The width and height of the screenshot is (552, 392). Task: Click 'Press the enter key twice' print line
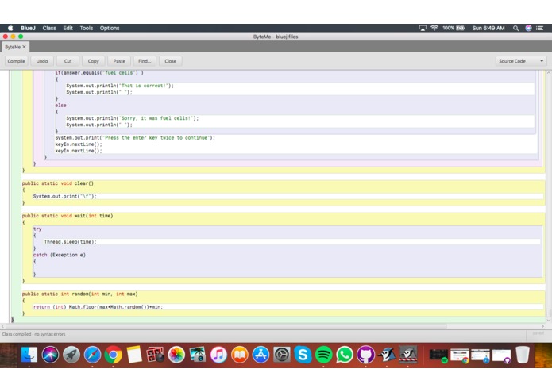pos(135,138)
